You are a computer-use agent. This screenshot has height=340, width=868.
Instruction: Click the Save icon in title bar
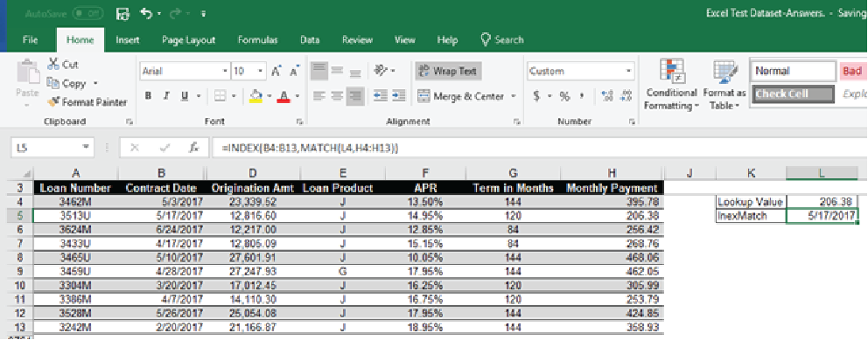(122, 13)
